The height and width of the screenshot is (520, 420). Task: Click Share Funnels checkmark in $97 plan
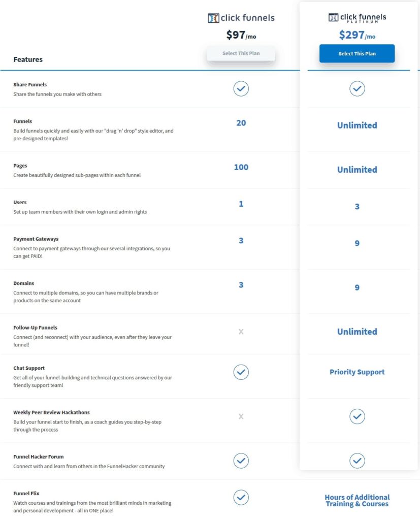tap(241, 88)
